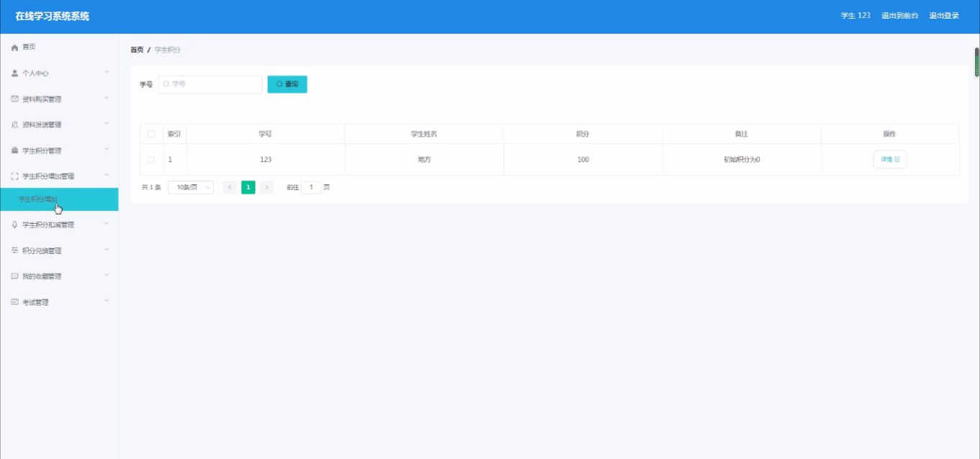Open the 首页 sidebar menu label
Viewport: 980px width, 459px height.
(x=29, y=47)
